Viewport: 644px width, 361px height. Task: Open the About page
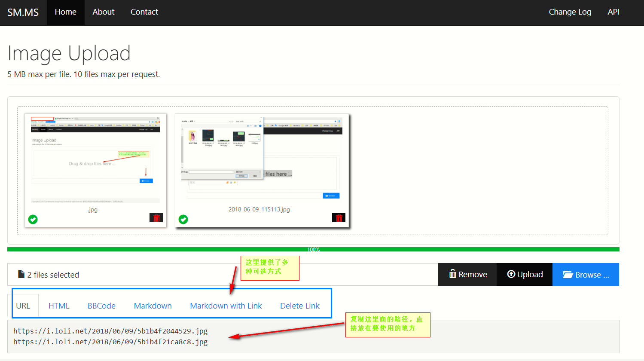(x=104, y=12)
